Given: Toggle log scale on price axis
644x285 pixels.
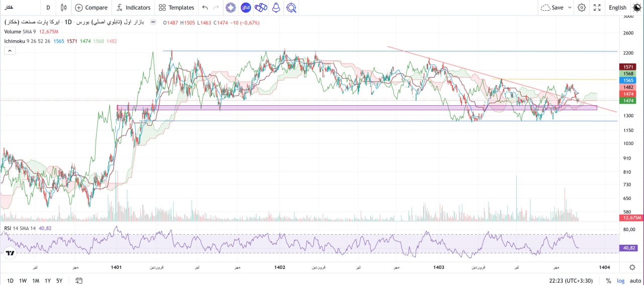Looking at the screenshot, I should (620, 280).
